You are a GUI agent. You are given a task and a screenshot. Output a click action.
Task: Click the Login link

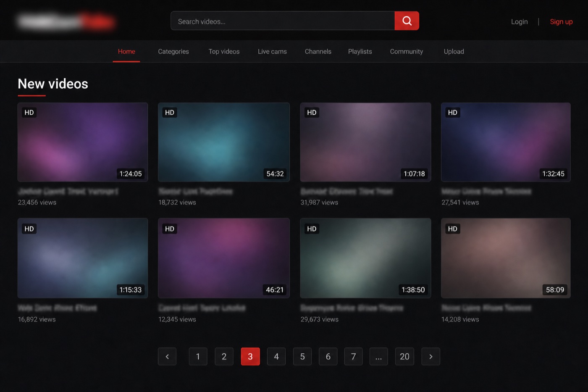click(x=520, y=21)
